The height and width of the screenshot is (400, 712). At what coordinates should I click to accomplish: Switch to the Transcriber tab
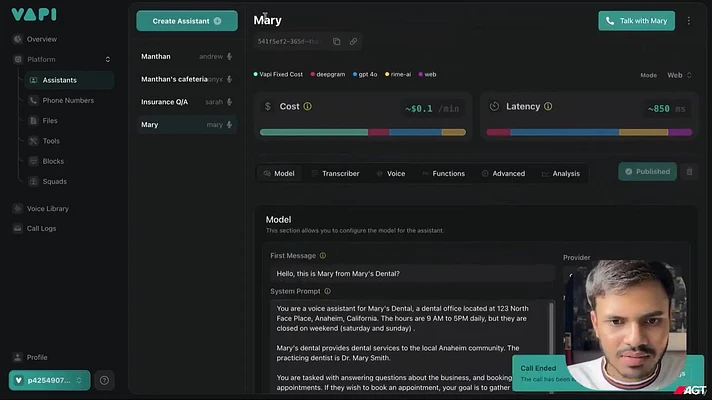[x=336, y=173]
